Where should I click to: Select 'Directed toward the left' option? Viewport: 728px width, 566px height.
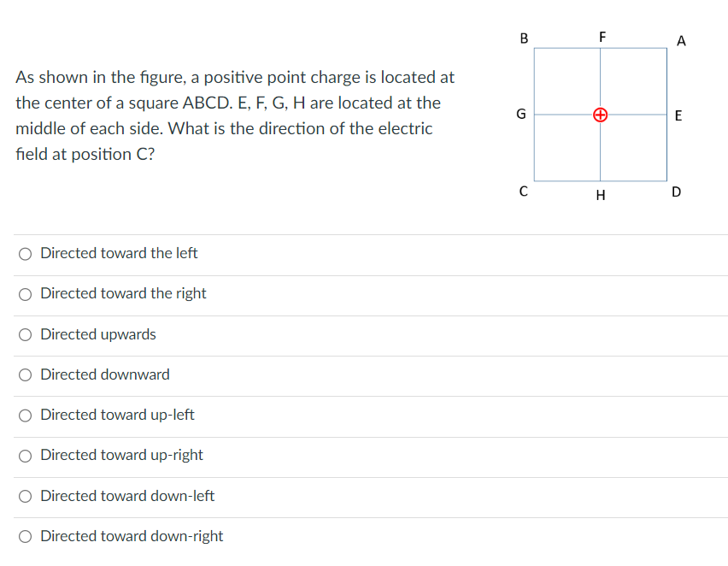coord(26,253)
